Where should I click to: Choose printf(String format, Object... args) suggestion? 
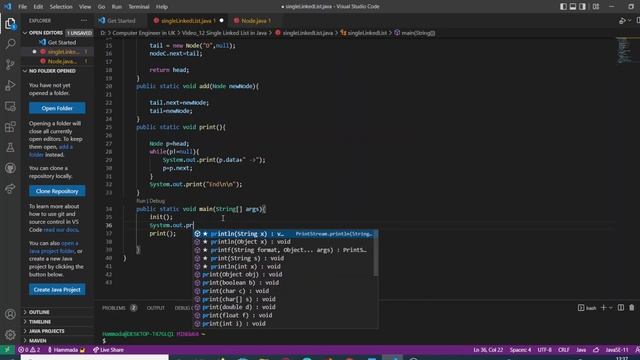283,250
